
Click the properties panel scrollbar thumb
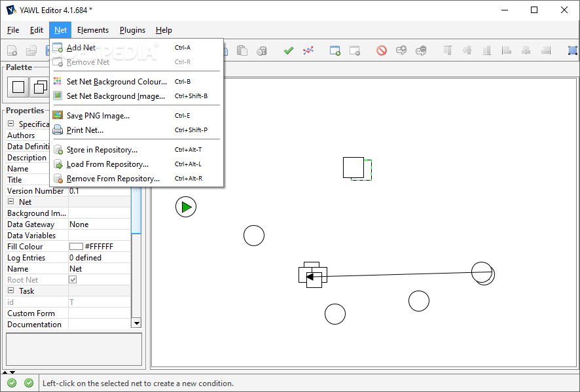tap(137, 210)
